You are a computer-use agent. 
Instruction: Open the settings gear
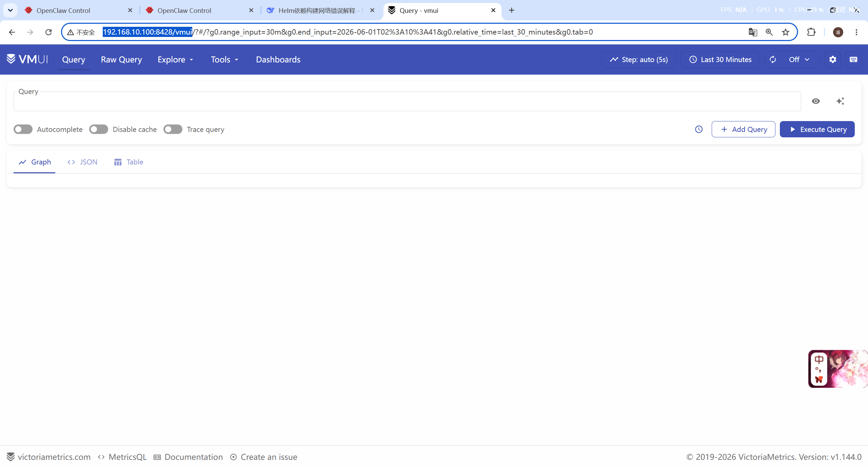coord(833,60)
